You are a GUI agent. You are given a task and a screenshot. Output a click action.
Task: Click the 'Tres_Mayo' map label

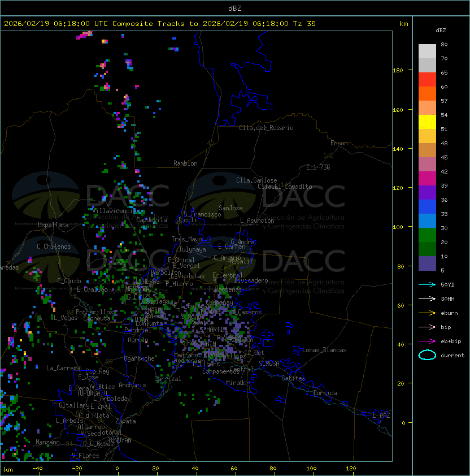pos(186,239)
